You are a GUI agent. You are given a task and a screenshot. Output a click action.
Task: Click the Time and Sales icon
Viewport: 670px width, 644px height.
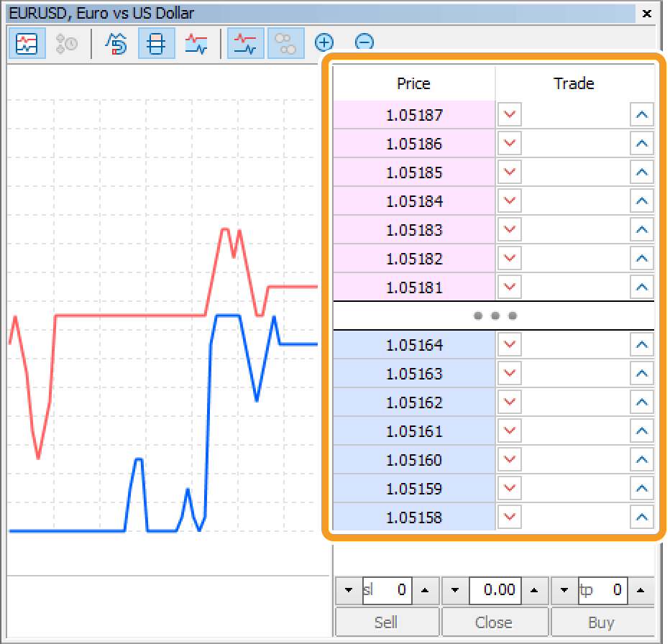coord(67,44)
